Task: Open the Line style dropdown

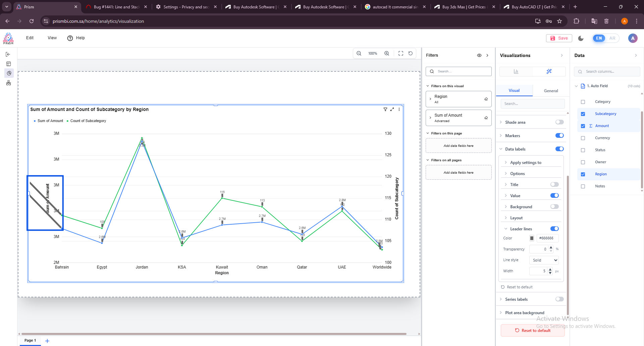Action: [544, 260]
